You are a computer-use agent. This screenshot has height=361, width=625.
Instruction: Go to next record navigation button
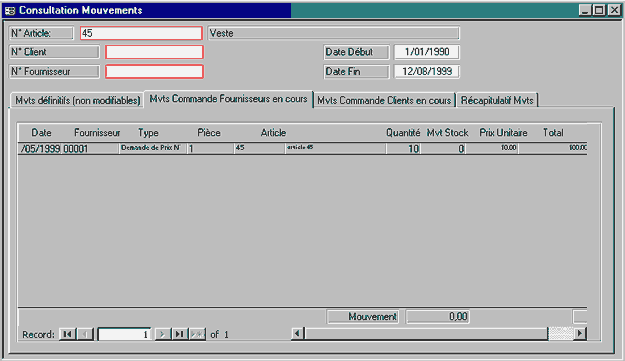pos(162,334)
